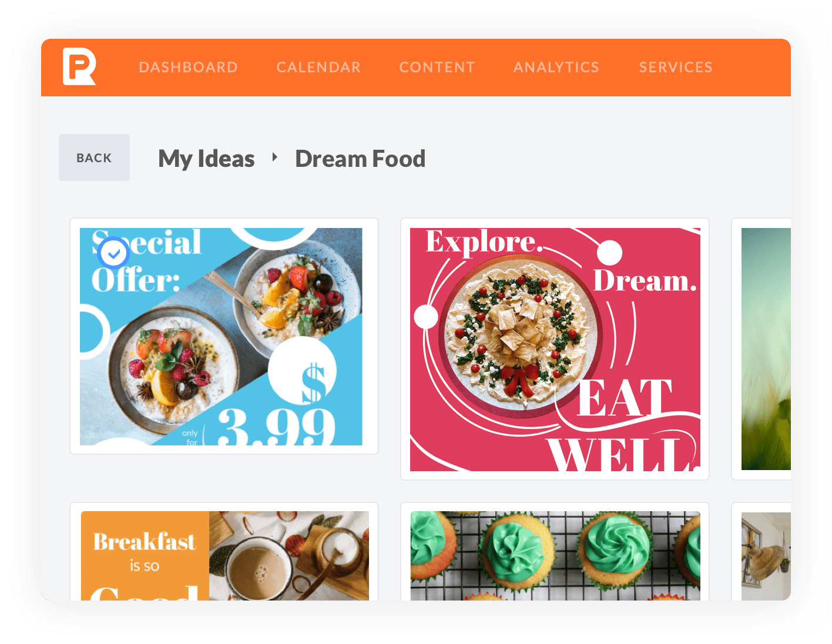Follow the My Ideas breadcrumb link

206,159
